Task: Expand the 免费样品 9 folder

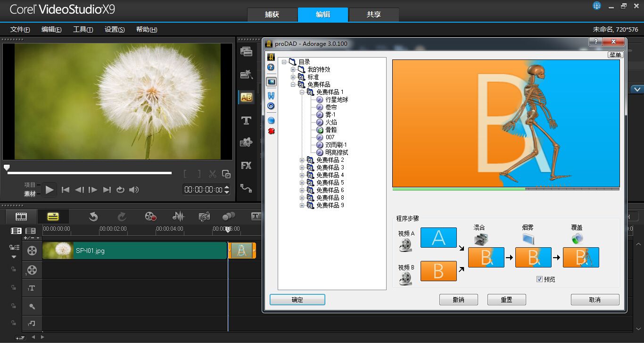Action: pos(302,205)
